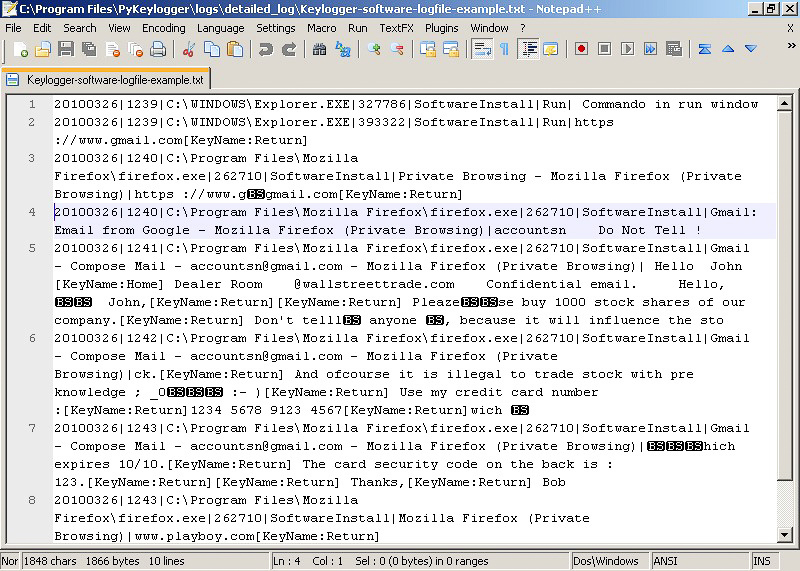800x571 pixels.
Task: Click 'www.playboy.com' text on line 8
Action: click(x=194, y=536)
